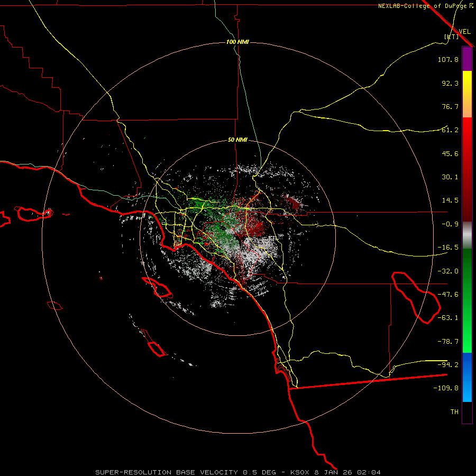
Task: Click the VEL legend title
Action: tap(465, 31)
